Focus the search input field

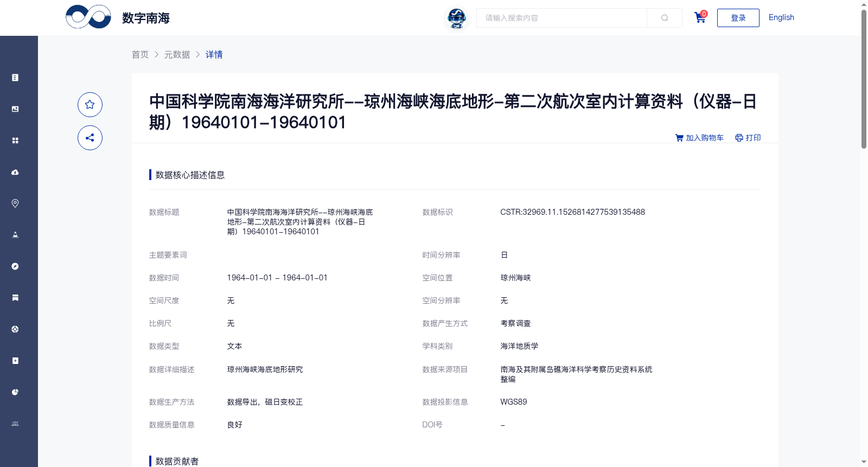point(561,18)
